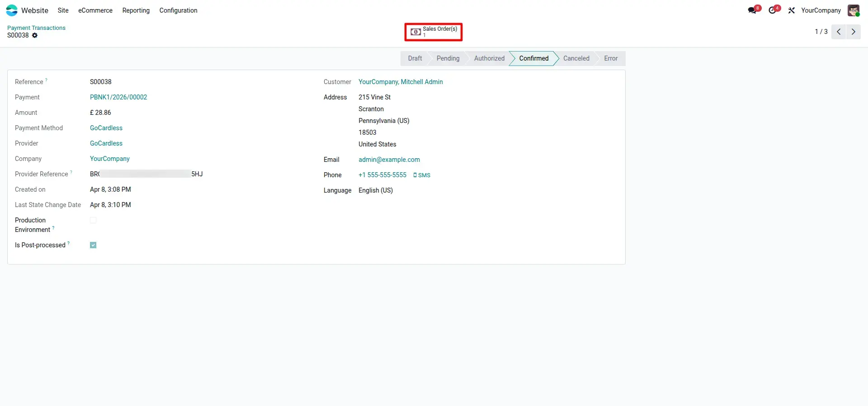Open the payment PBNK1/2026/00002 link

pyautogui.click(x=118, y=97)
